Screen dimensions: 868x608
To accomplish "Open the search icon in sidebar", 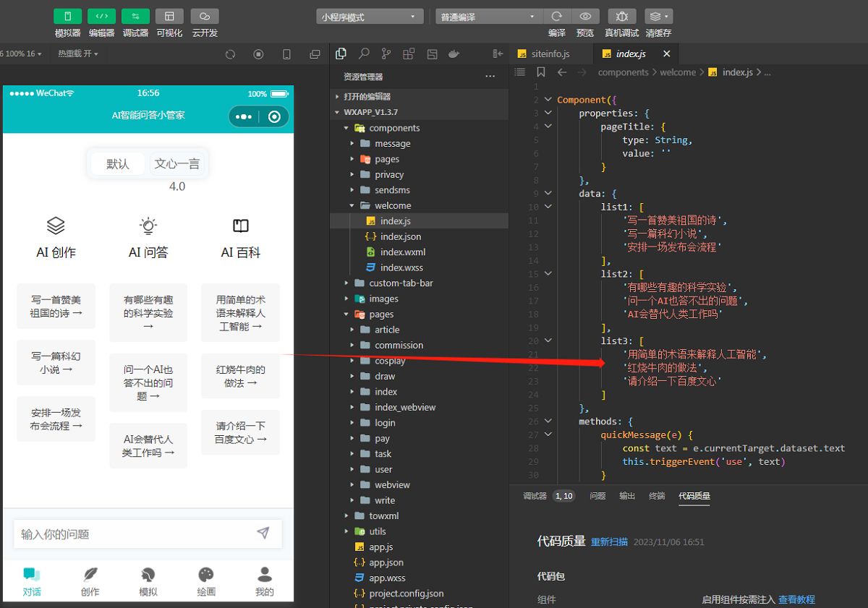I will click(x=364, y=53).
